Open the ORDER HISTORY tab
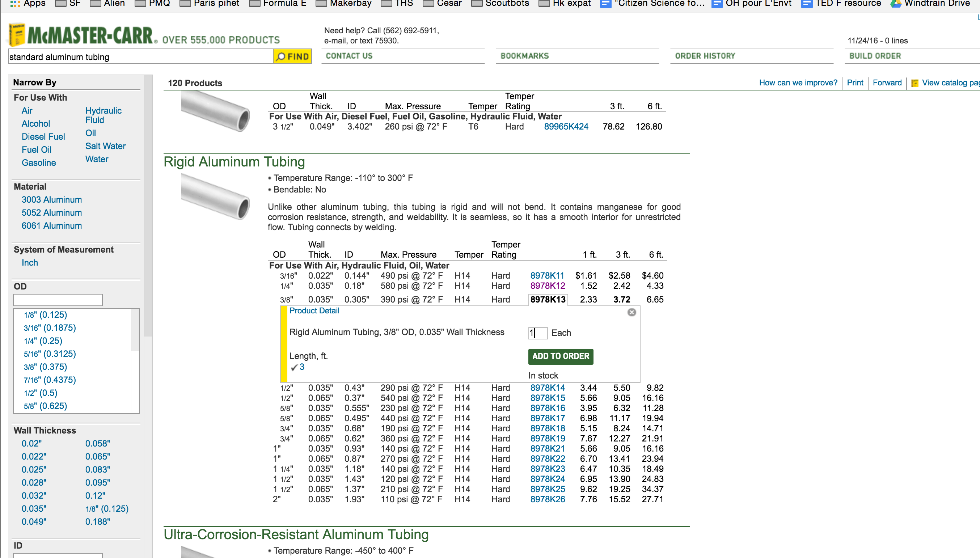Screen dimensions: 980x558 (752, 56)
